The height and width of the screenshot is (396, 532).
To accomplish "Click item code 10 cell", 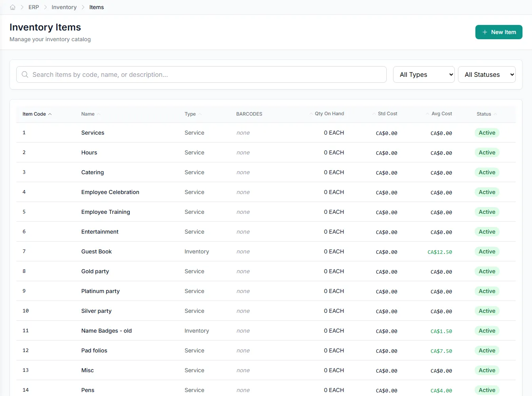I will pyautogui.click(x=26, y=311).
